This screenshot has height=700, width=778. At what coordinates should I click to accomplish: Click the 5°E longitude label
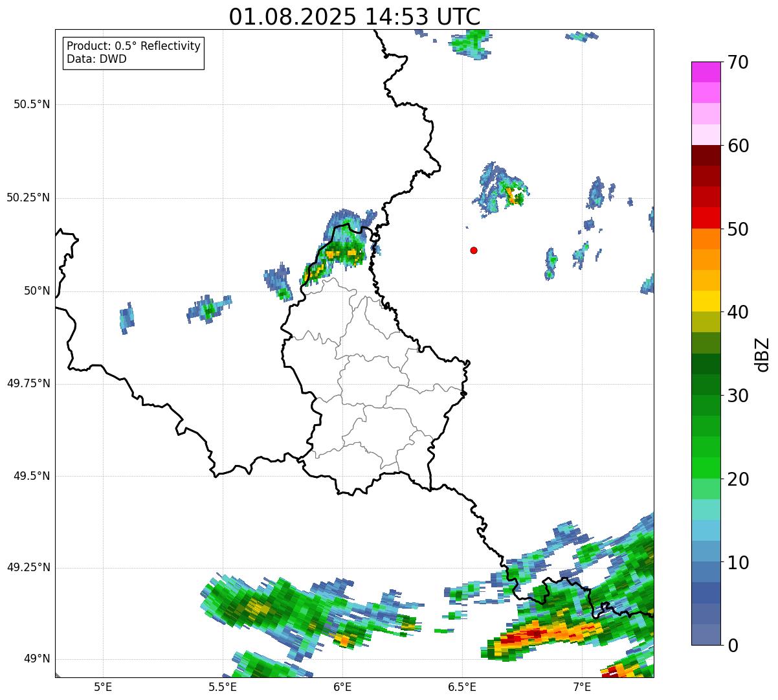(x=103, y=686)
